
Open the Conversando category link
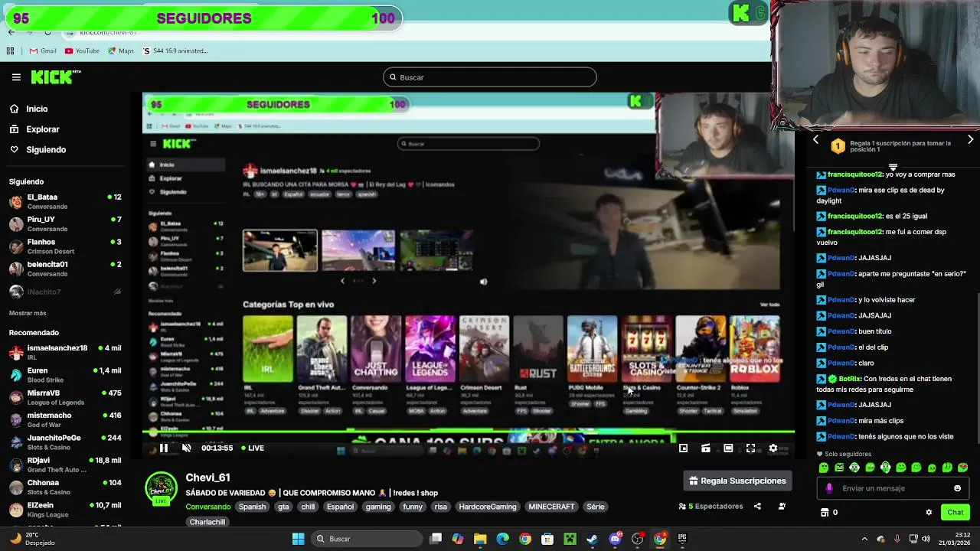coord(207,507)
